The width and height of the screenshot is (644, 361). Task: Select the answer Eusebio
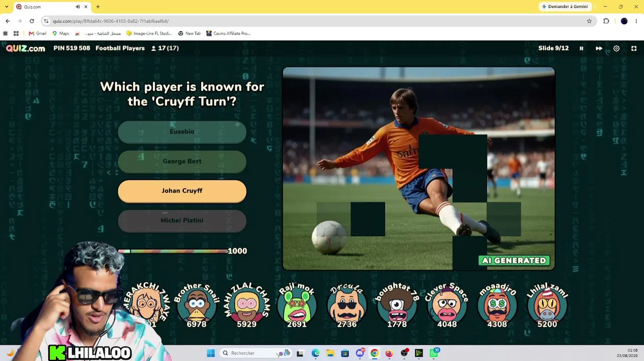(182, 131)
